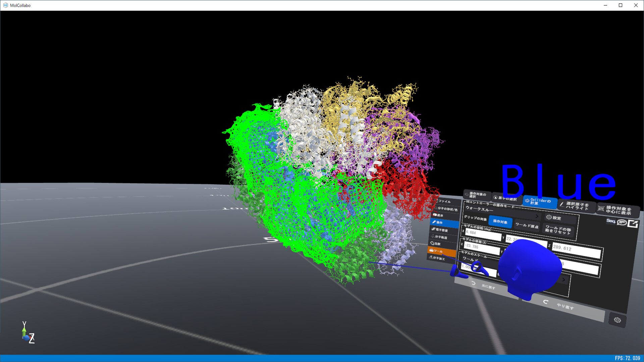Click the blue chat bubble icon
The width and height of the screenshot is (644, 362).
coord(622,222)
